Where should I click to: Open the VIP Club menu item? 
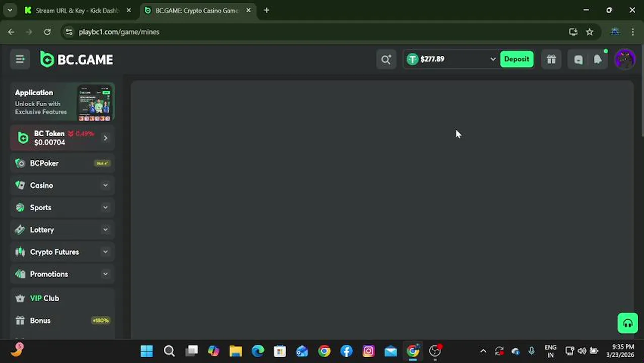point(62,298)
